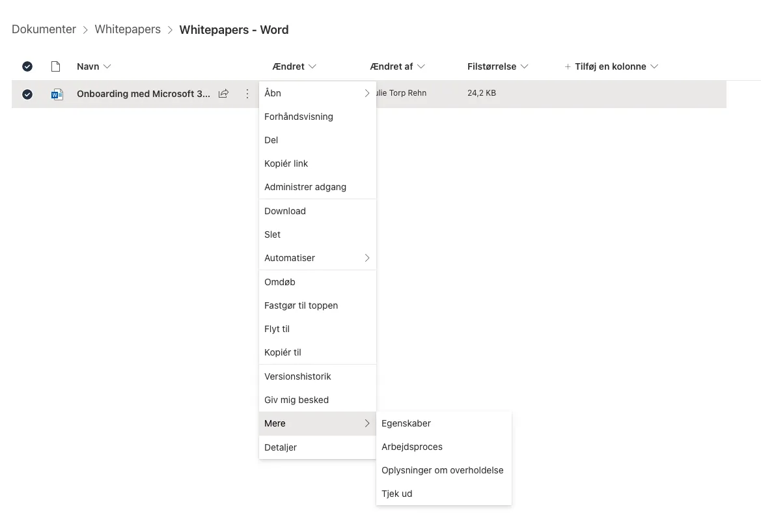Select Del in the context menu
The height and width of the screenshot is (532, 761).
coord(318,140)
